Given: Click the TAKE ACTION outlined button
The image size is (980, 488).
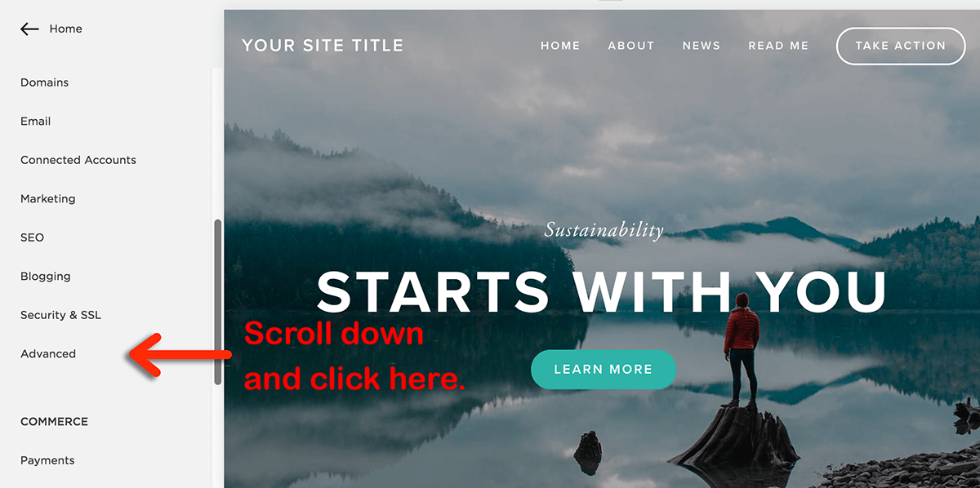Looking at the screenshot, I should click(900, 46).
